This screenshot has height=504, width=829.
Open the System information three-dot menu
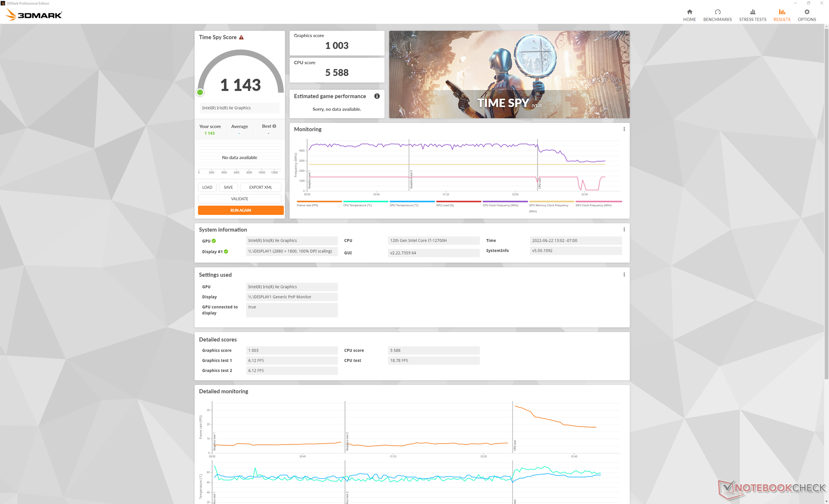coord(624,230)
